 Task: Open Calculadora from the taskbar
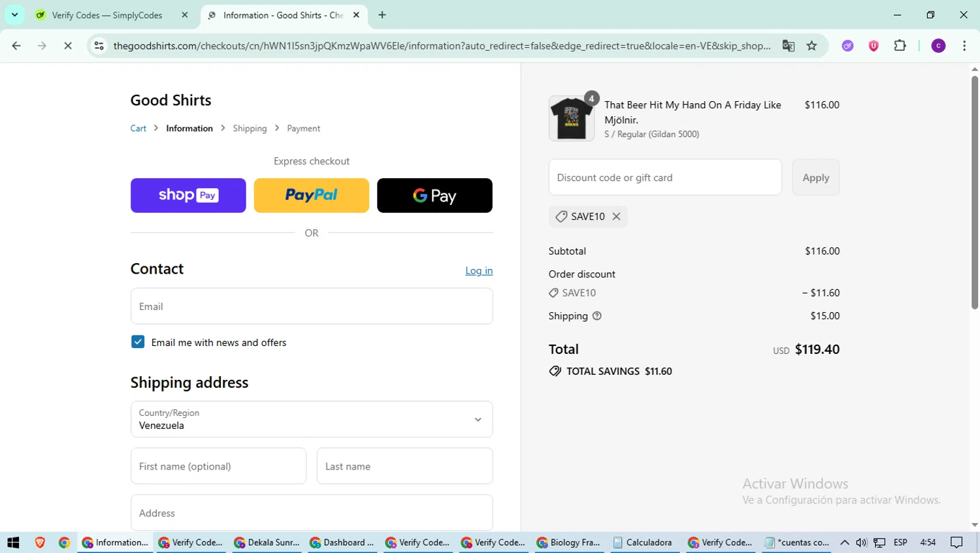point(645,543)
